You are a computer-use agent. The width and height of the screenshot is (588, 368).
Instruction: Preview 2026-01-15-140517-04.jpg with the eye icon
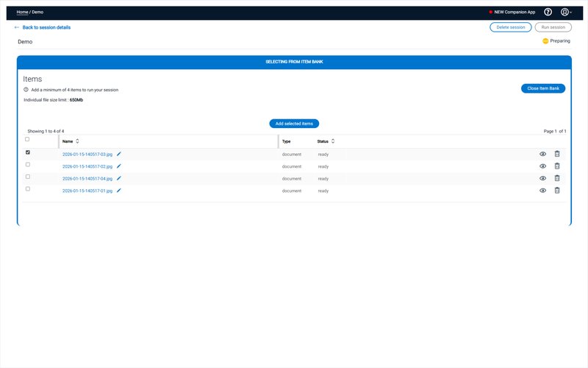tap(542, 178)
